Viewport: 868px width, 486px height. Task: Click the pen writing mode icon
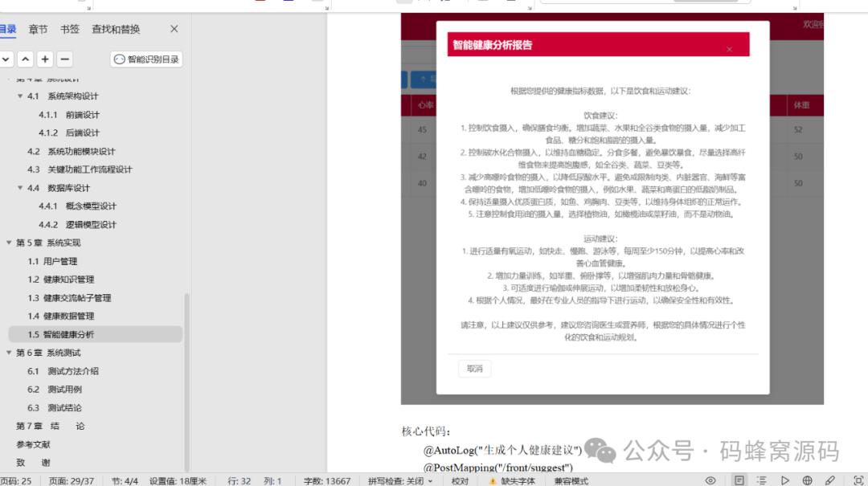829,480
